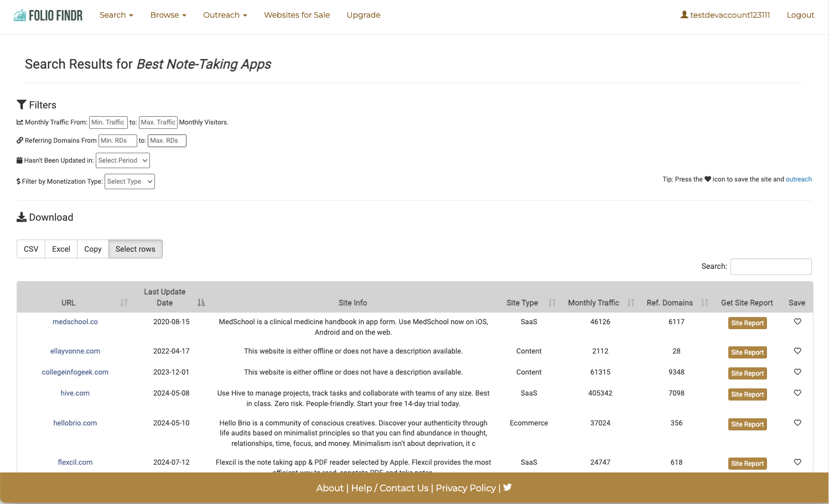Sort by Last Update Date arrows
Viewport: 829px width, 504px height.
pyautogui.click(x=201, y=303)
